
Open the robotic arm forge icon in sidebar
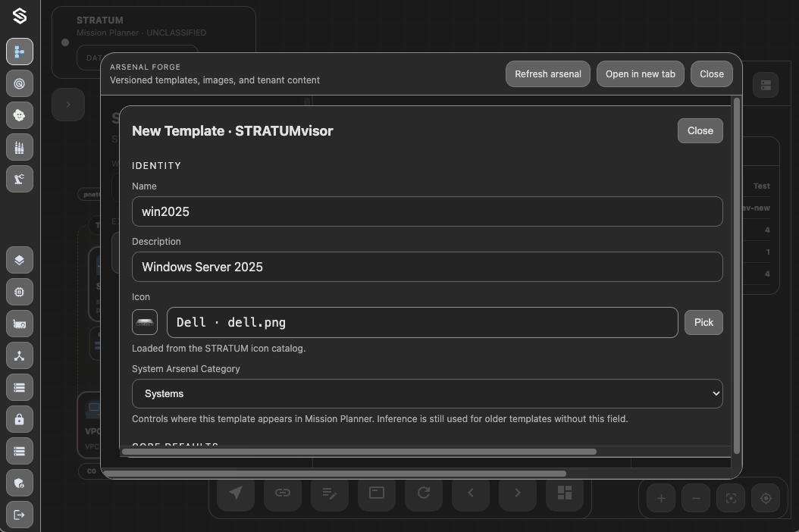20,179
